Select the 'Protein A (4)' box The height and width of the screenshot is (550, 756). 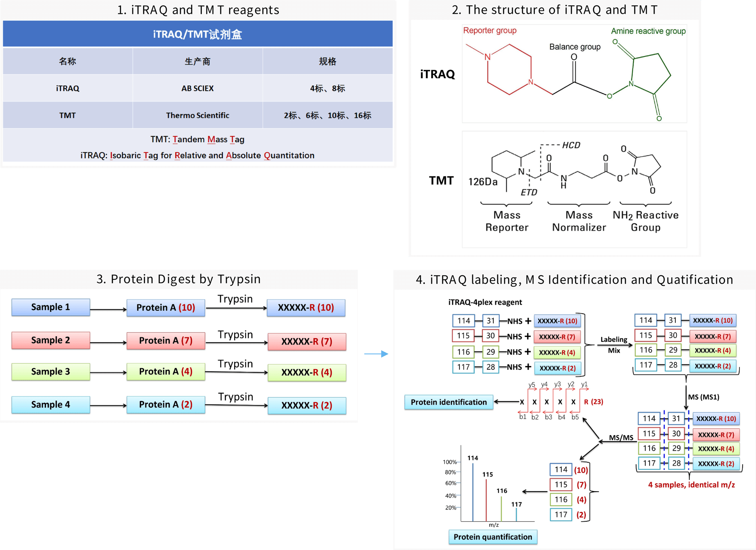[x=166, y=372]
